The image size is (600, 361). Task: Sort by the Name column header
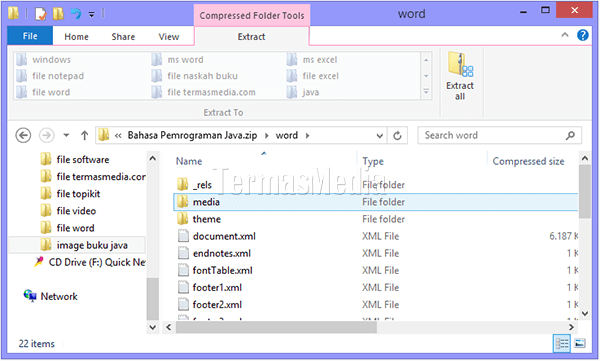tap(189, 161)
